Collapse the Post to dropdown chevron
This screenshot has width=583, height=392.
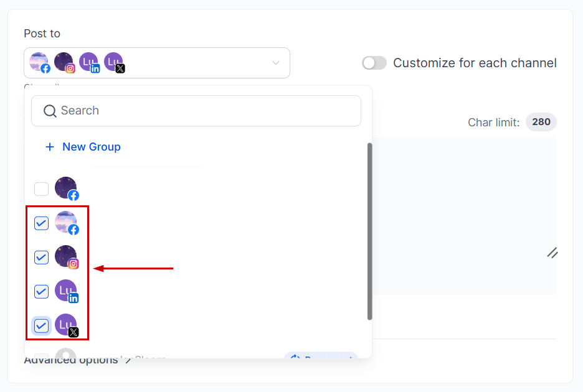pyautogui.click(x=276, y=63)
